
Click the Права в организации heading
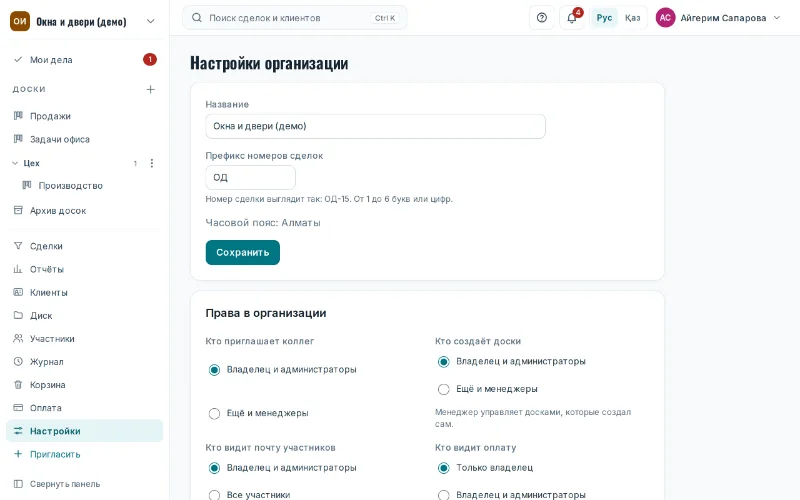tap(266, 313)
